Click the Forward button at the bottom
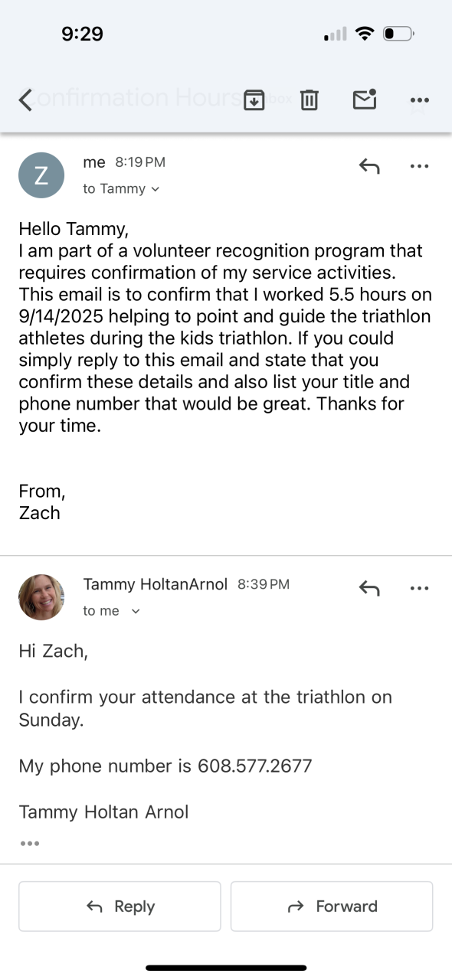This screenshot has height=980, width=452. click(x=332, y=906)
